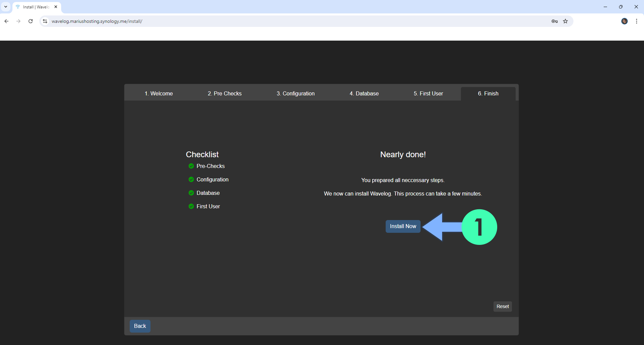Image resolution: width=644 pixels, height=345 pixels.
Task: Click the green check next to First User
Action: 191,206
